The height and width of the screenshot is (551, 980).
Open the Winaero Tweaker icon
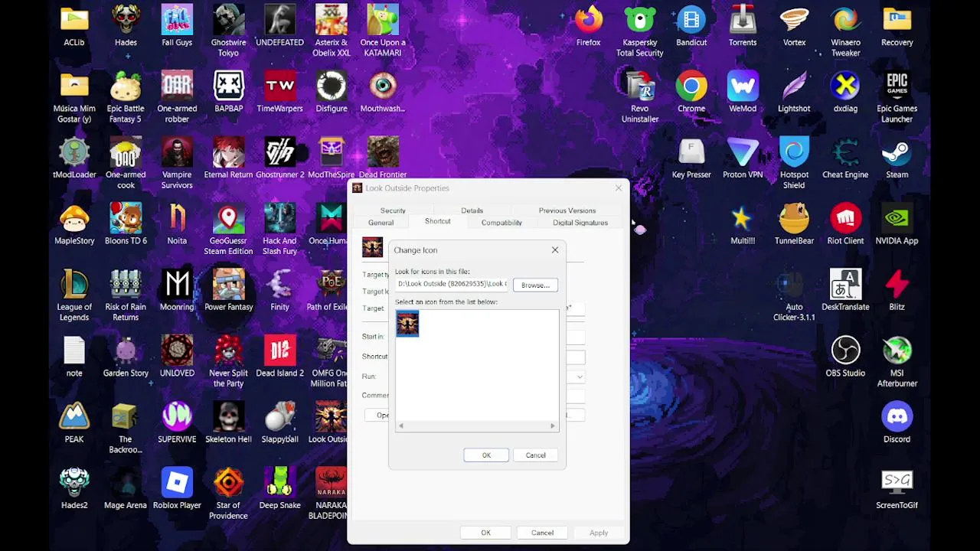coord(845,31)
